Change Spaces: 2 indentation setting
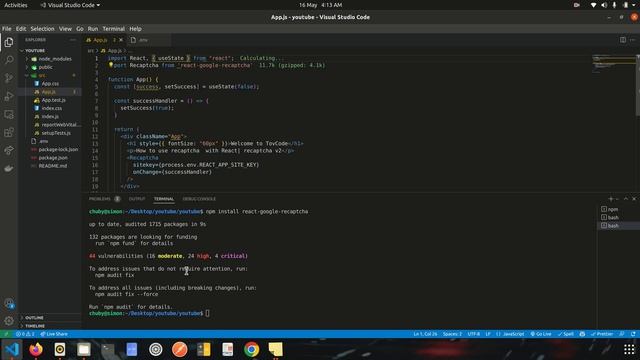This screenshot has width=640, height=360. (x=452, y=334)
